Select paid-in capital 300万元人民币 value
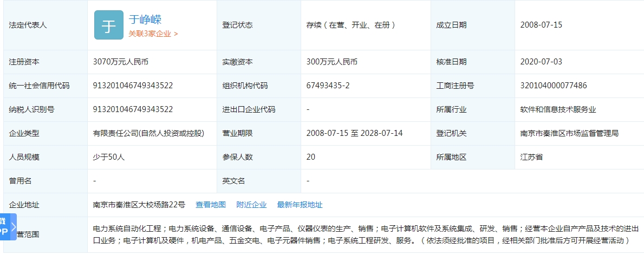The height and width of the screenshot is (255, 644). pos(332,62)
